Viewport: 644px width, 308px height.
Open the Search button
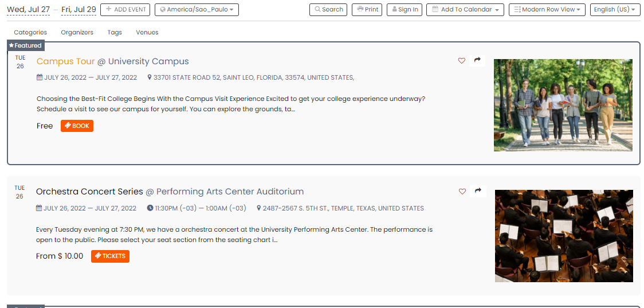pyautogui.click(x=328, y=9)
